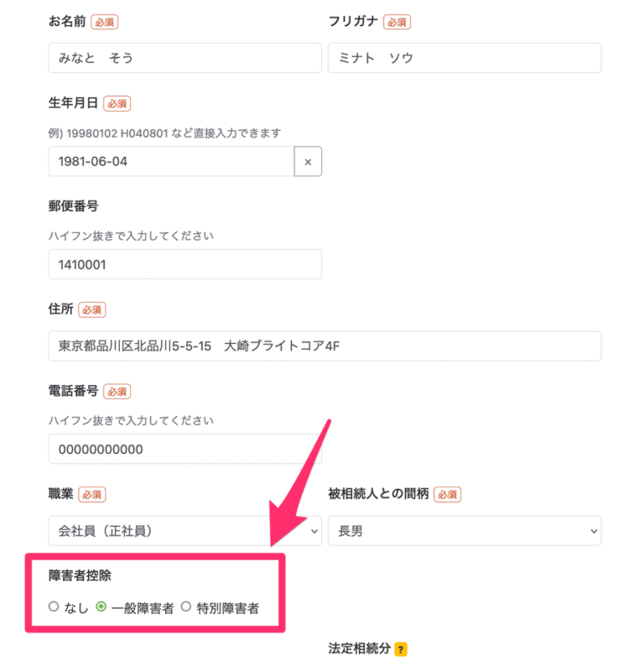
Task: Click the 電話番号 field containing 00000000000
Action: [x=184, y=449]
